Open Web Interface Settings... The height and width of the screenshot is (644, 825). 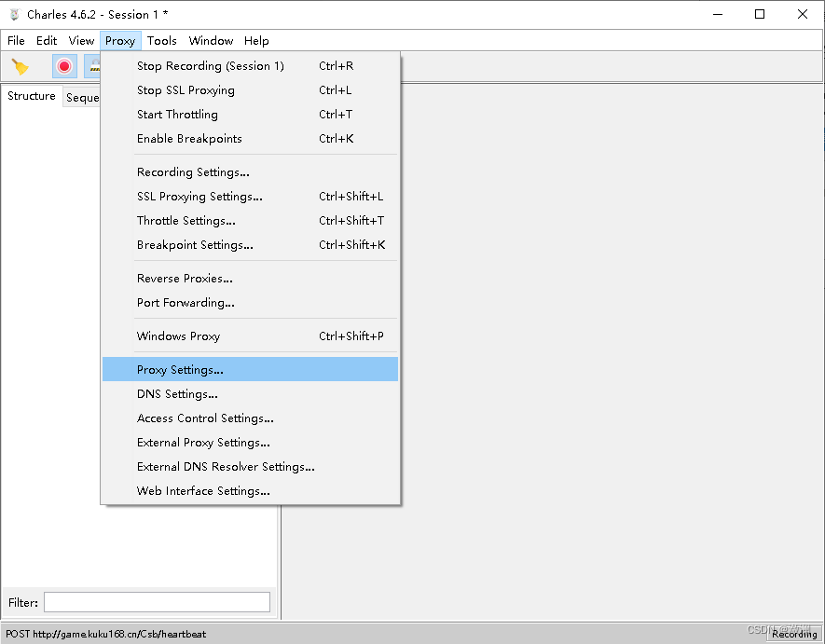coord(251,491)
